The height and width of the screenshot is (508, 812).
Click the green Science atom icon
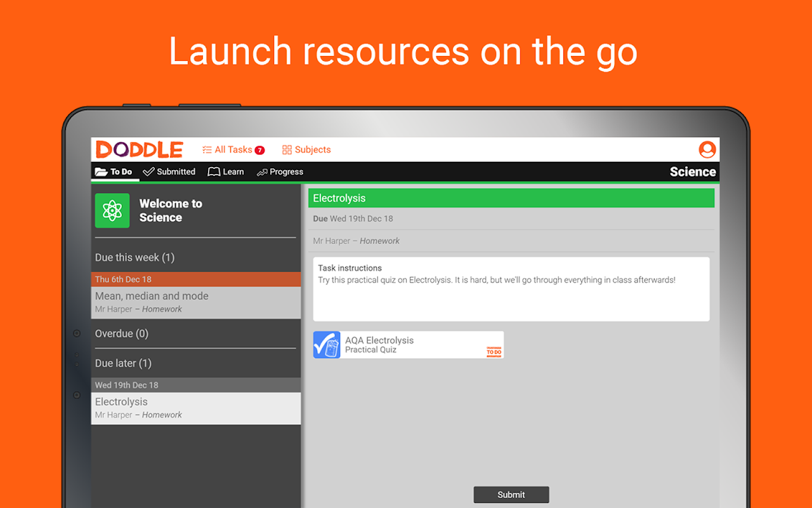(112, 211)
